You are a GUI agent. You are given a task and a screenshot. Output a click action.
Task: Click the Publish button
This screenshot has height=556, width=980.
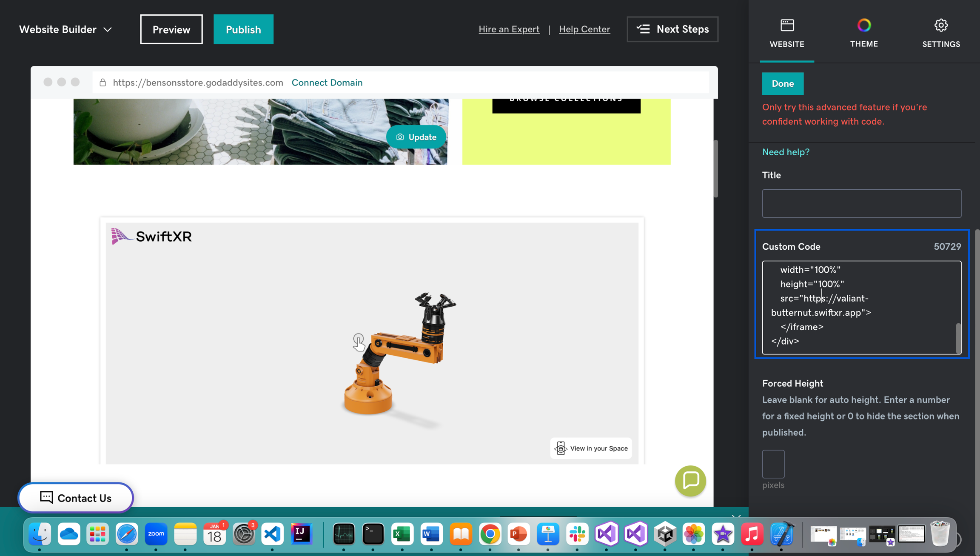point(243,29)
